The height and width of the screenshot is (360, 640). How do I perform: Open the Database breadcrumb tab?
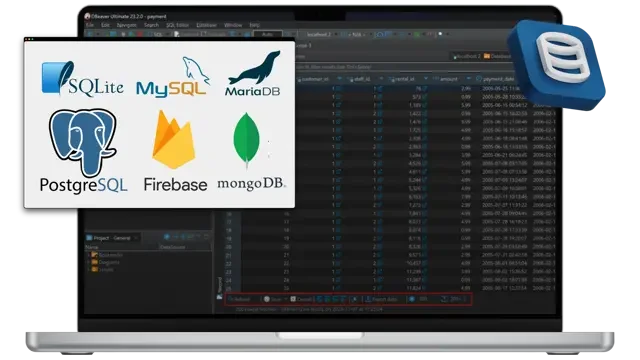point(497,56)
